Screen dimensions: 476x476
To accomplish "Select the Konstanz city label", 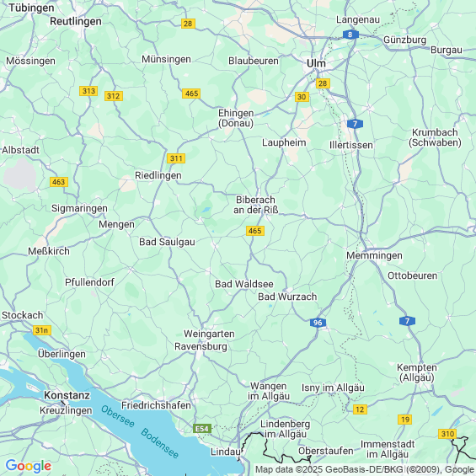I will point(67,395).
